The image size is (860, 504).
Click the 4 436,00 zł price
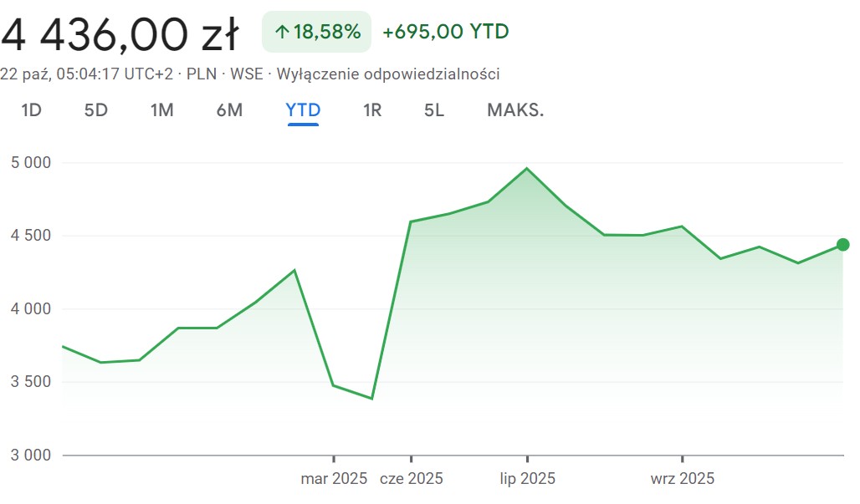pos(120,35)
